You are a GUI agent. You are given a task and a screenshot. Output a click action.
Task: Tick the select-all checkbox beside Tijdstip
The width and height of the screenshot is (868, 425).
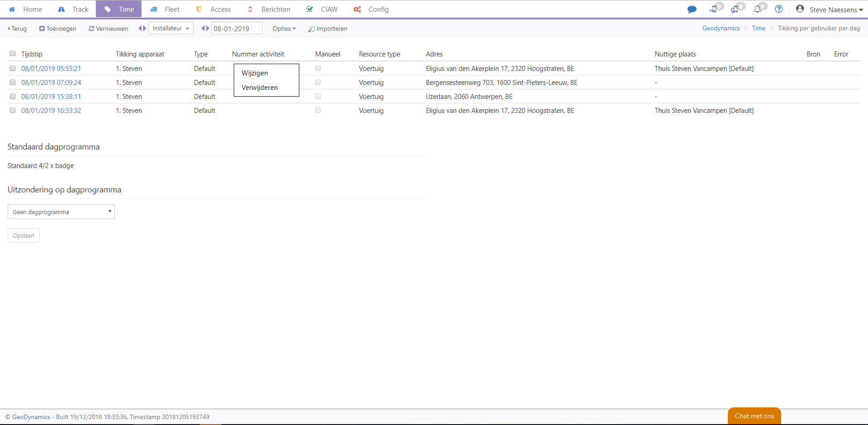tap(13, 54)
